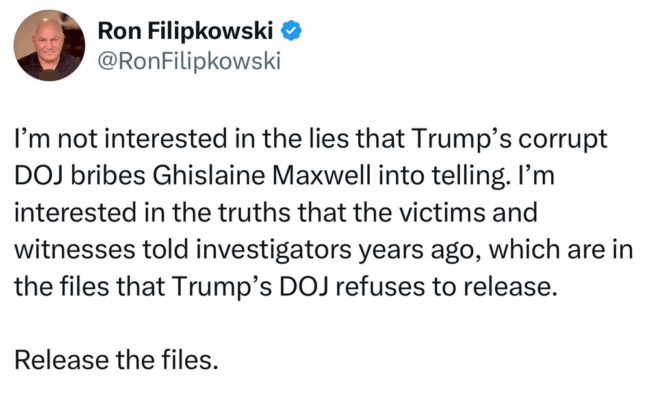650x411 pixels.
Task: Click the blue verified checkmark badge
Action: (x=291, y=31)
